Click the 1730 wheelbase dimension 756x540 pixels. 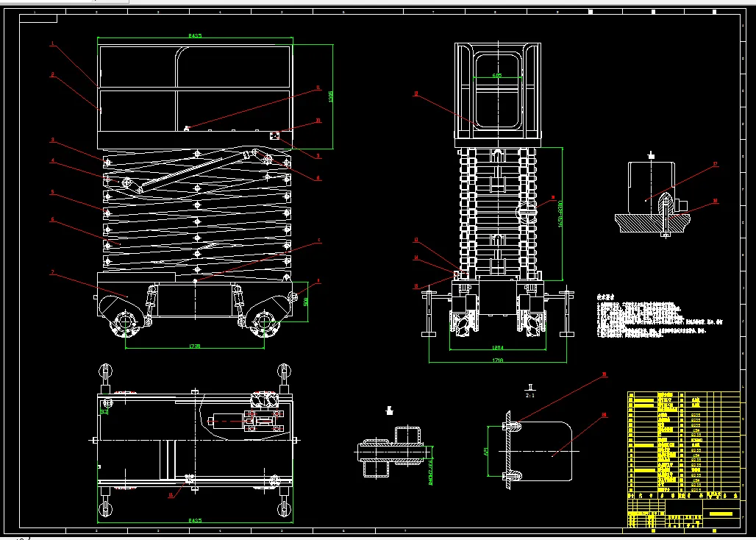point(194,346)
